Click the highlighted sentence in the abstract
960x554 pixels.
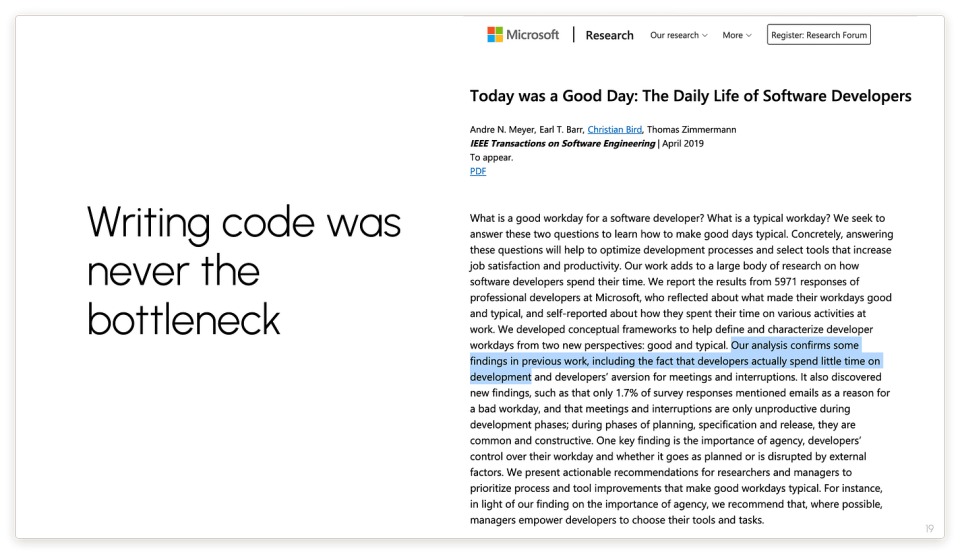tap(675, 361)
